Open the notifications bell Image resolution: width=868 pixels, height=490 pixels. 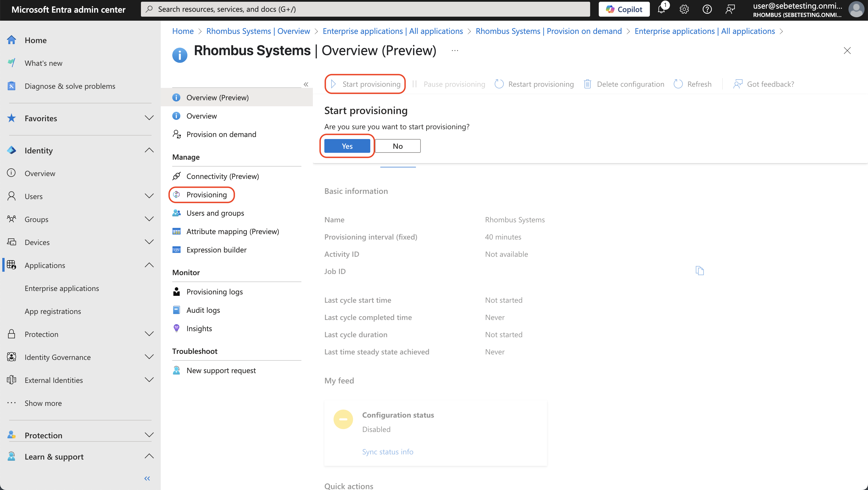pyautogui.click(x=662, y=9)
